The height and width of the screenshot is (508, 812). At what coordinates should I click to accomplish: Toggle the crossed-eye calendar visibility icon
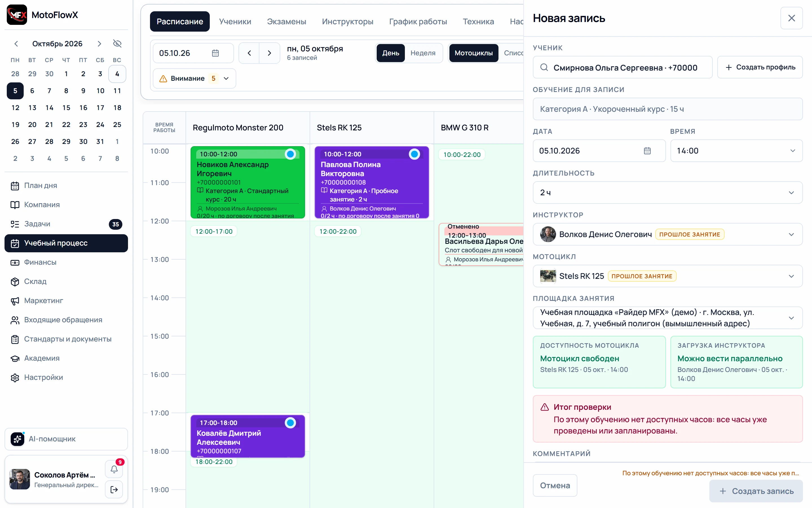(x=117, y=43)
